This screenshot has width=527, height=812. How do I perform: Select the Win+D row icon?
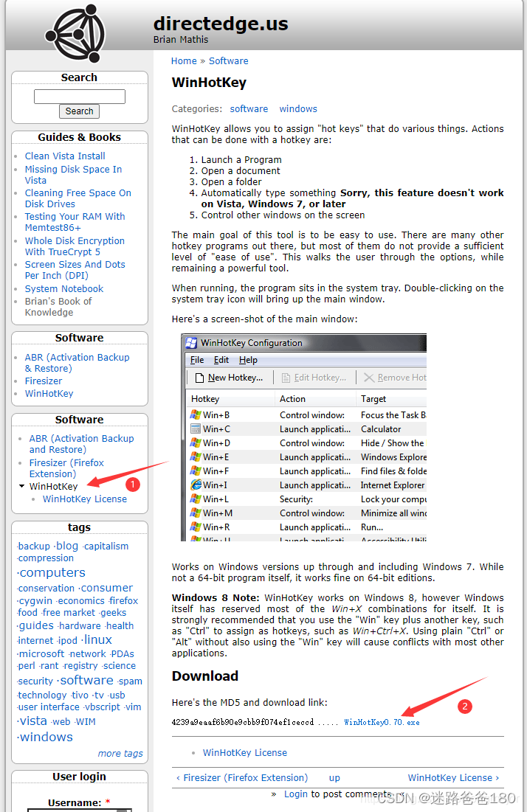(x=196, y=443)
